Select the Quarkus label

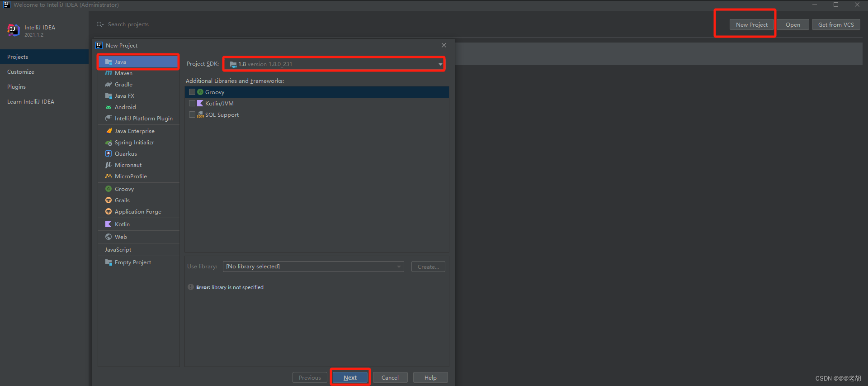point(126,153)
